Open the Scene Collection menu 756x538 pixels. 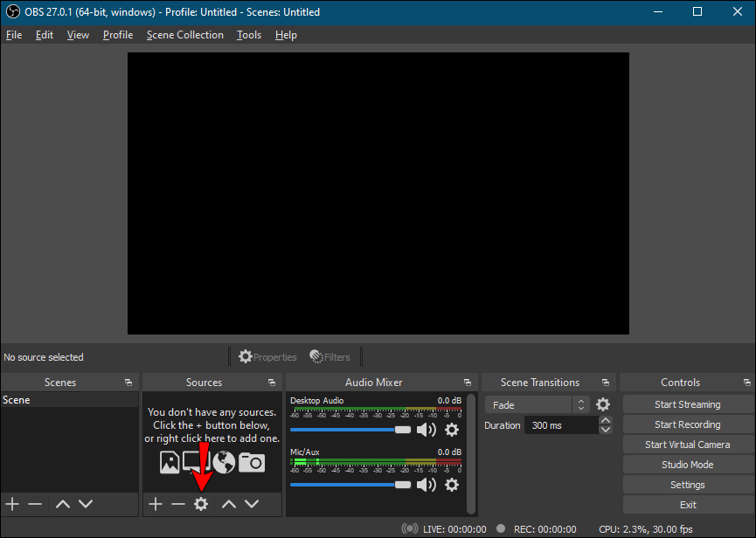pos(184,35)
